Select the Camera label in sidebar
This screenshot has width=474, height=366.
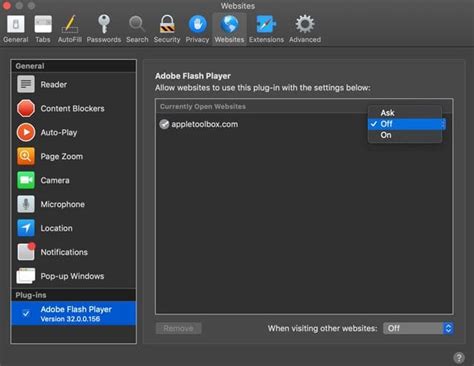click(x=55, y=181)
